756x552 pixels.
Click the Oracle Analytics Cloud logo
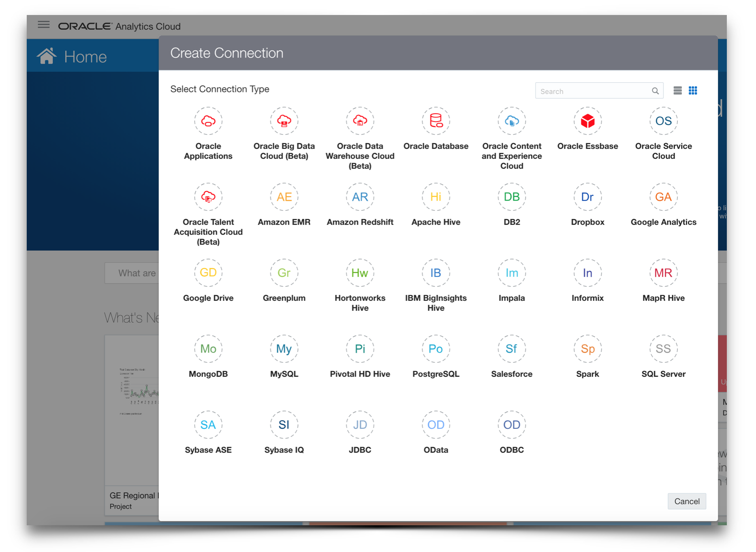[120, 26]
